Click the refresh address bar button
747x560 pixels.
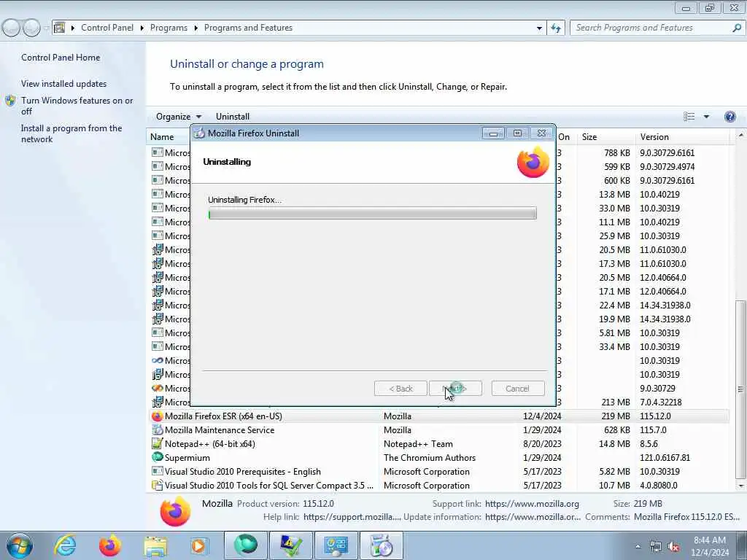click(x=556, y=28)
